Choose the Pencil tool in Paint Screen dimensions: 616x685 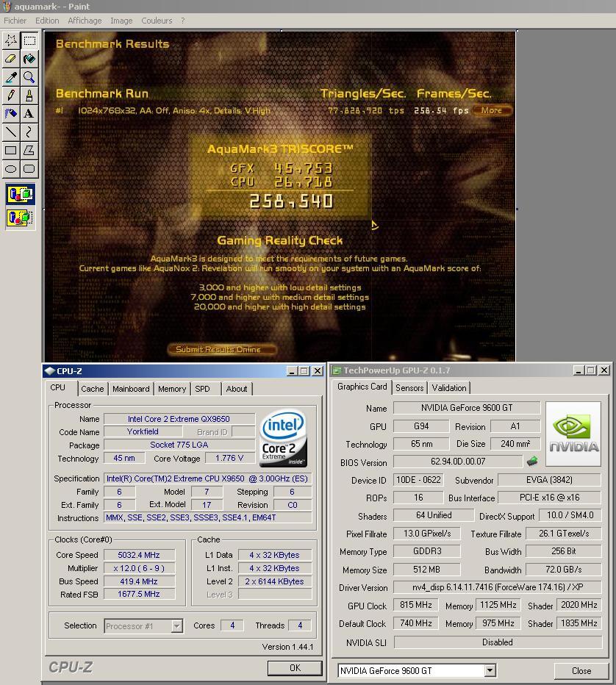coord(11,96)
